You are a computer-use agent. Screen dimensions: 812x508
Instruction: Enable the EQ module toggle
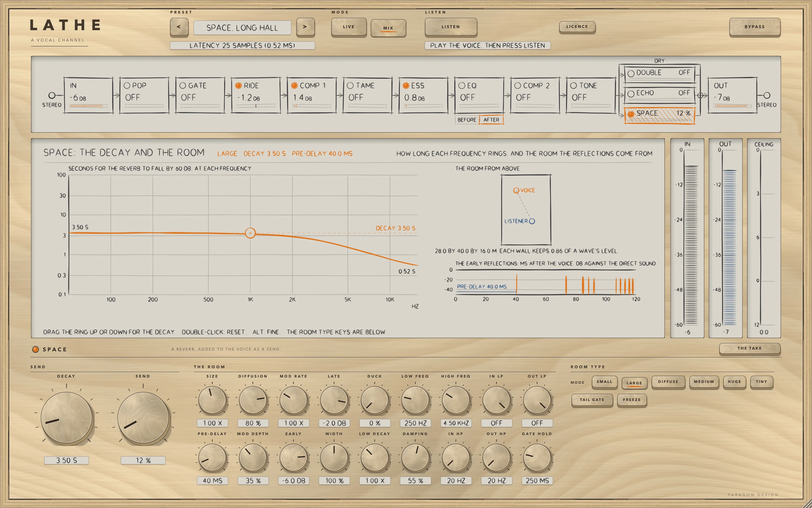pos(462,86)
